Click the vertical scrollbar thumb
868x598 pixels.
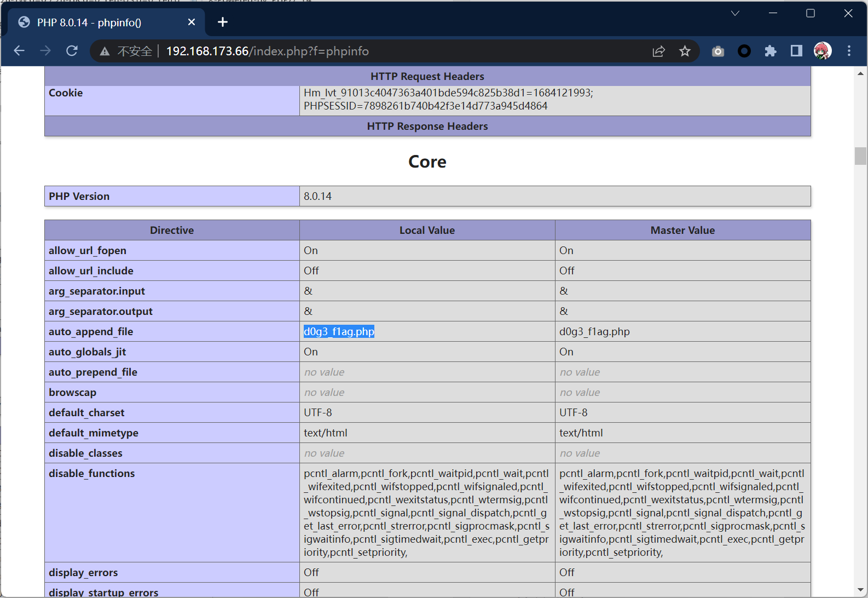860,156
